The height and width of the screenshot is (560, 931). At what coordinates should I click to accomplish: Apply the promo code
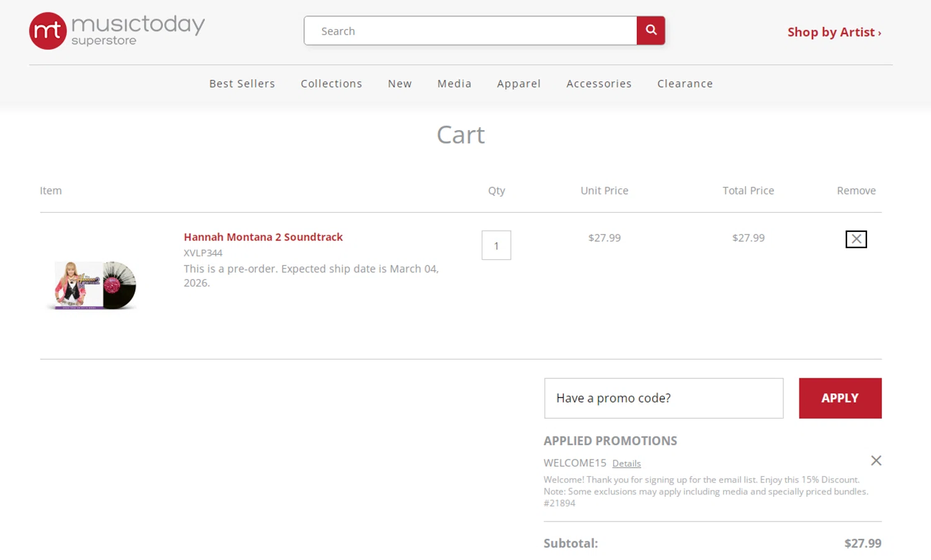tap(840, 398)
